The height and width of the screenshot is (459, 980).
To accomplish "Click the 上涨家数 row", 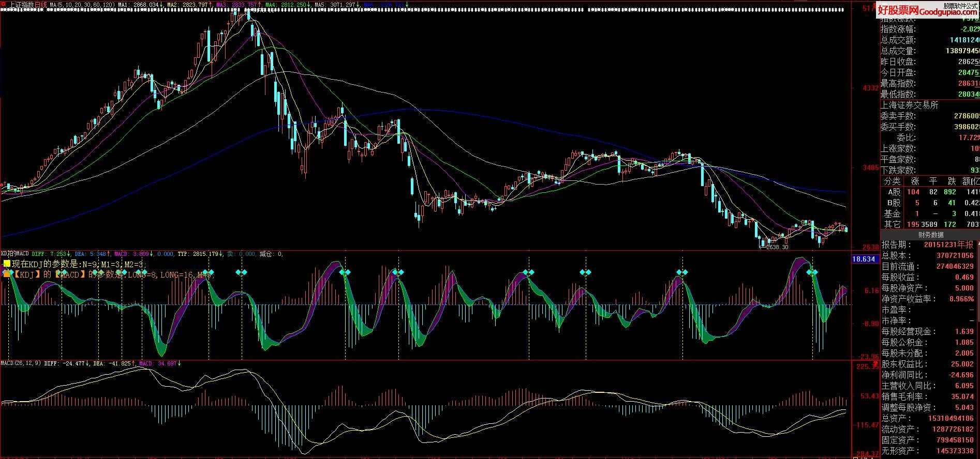I will pos(930,149).
